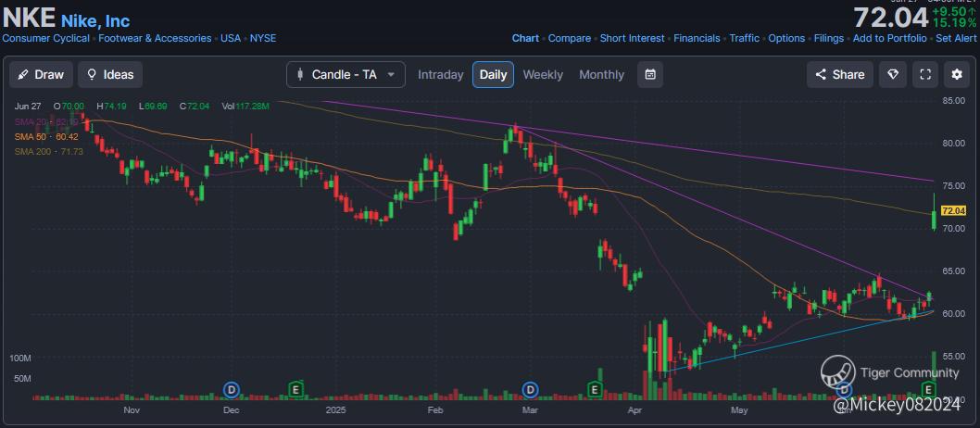The width and height of the screenshot is (980, 428).
Task: Expand the Candle - TA chart type dropdown
Action: click(346, 74)
